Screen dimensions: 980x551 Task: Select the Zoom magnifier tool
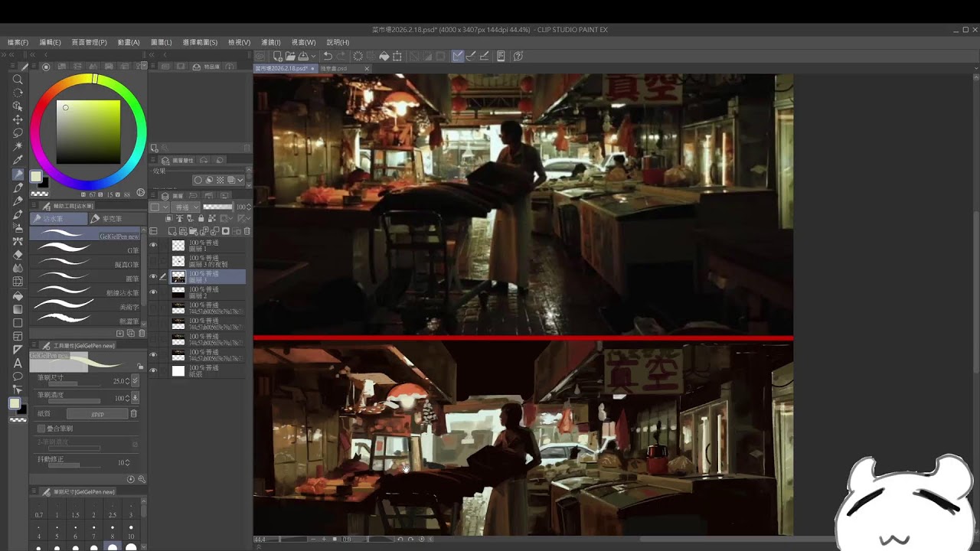(x=18, y=80)
